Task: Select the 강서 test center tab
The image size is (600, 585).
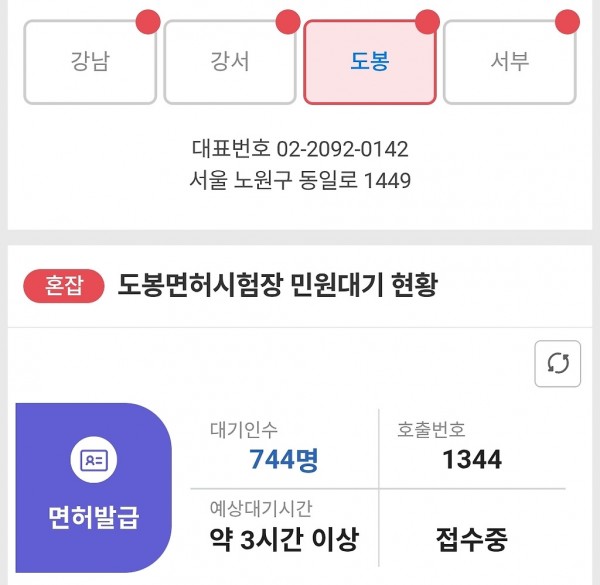Action: click(x=230, y=62)
